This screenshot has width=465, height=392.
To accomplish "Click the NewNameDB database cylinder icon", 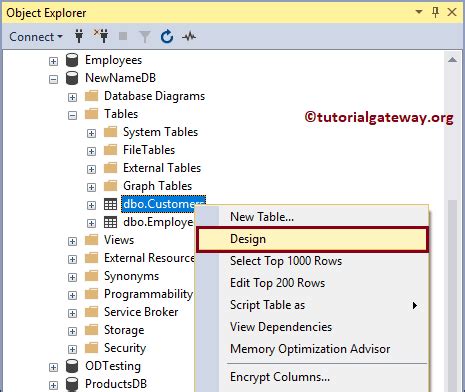I will [x=72, y=78].
